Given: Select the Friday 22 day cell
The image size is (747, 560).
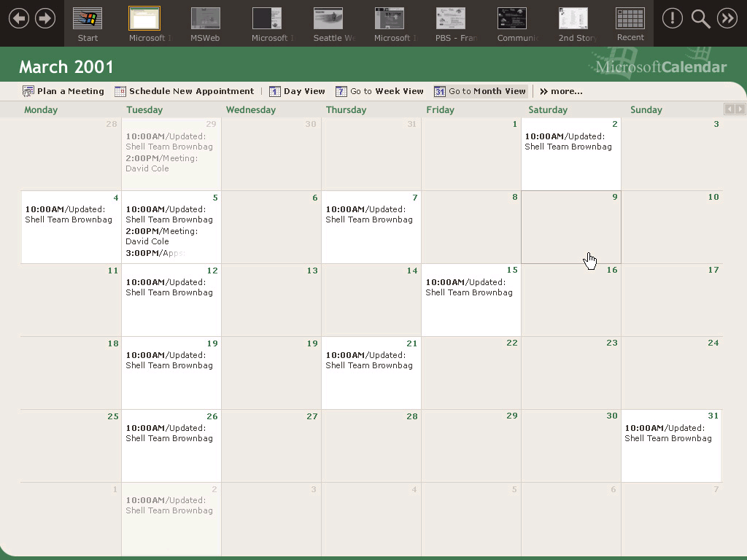Looking at the screenshot, I should point(471,373).
